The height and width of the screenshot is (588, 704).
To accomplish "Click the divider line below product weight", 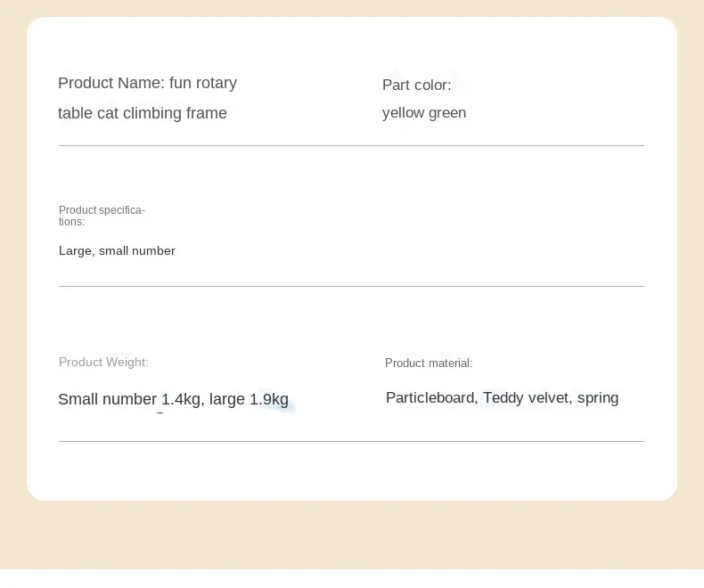I will click(x=351, y=441).
